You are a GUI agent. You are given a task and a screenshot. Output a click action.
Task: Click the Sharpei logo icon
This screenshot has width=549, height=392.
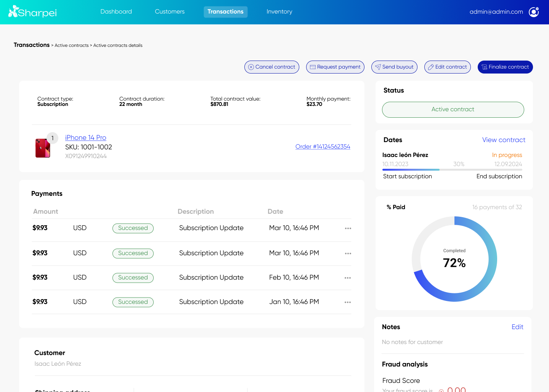coord(13,11)
